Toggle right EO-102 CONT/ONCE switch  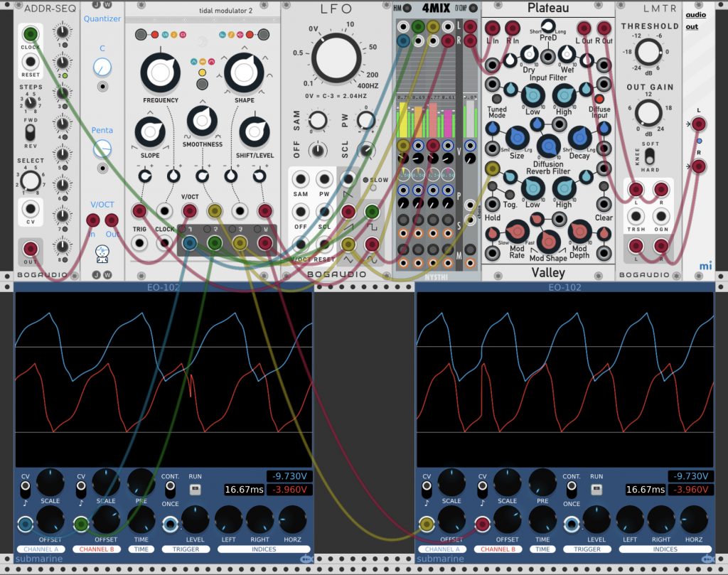coord(571,488)
